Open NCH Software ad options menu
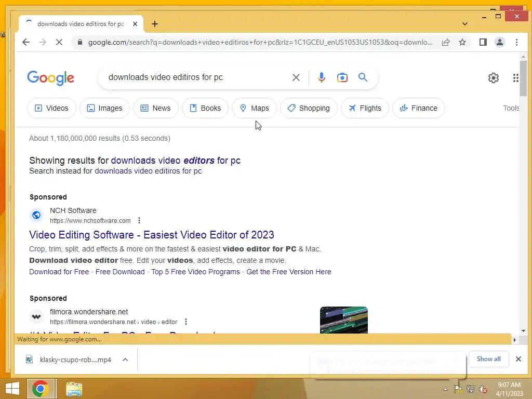Viewport: 532px width, 399px height. (139, 220)
